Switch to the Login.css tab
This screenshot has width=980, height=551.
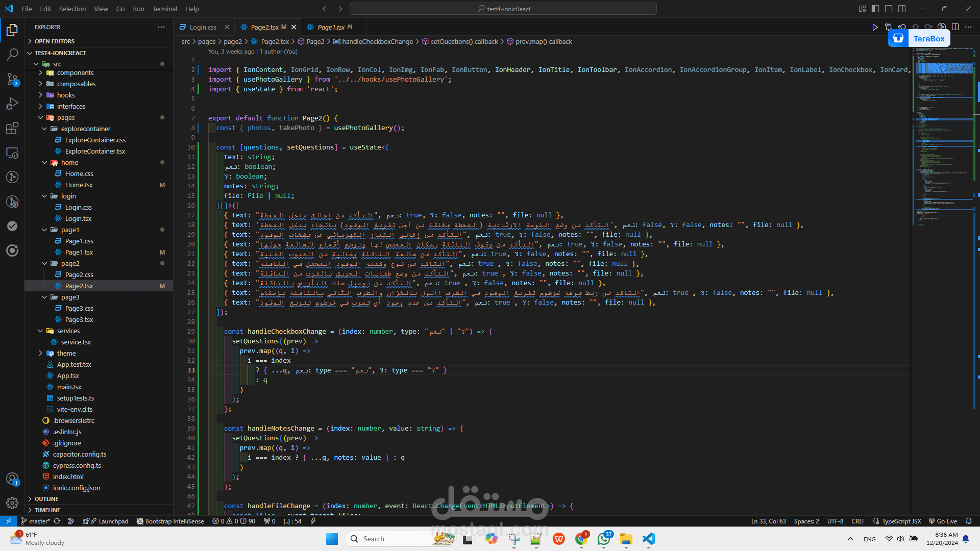tap(203, 27)
